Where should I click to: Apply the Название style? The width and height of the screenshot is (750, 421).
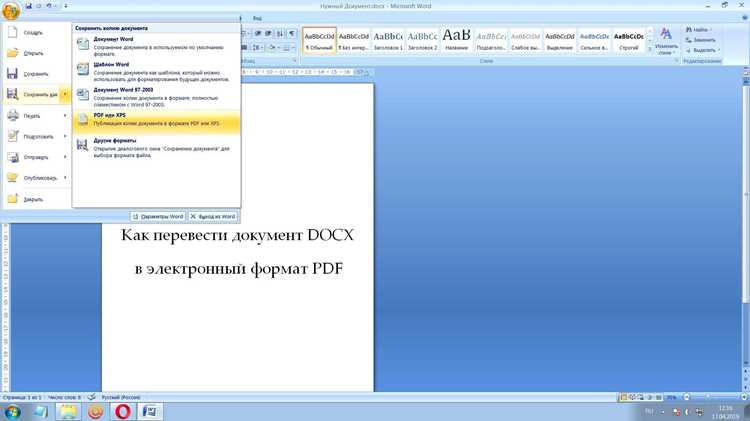[x=457, y=40]
